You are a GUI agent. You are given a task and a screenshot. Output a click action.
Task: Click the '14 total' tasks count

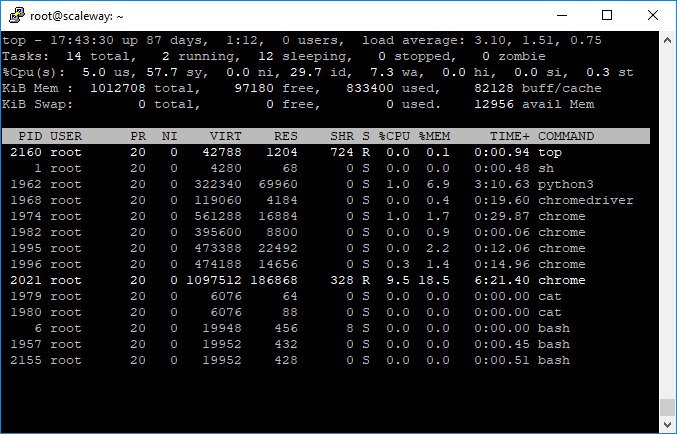click(101, 56)
